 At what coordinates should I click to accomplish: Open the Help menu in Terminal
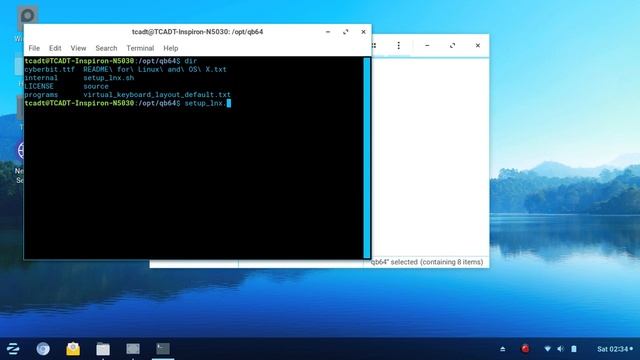171,48
